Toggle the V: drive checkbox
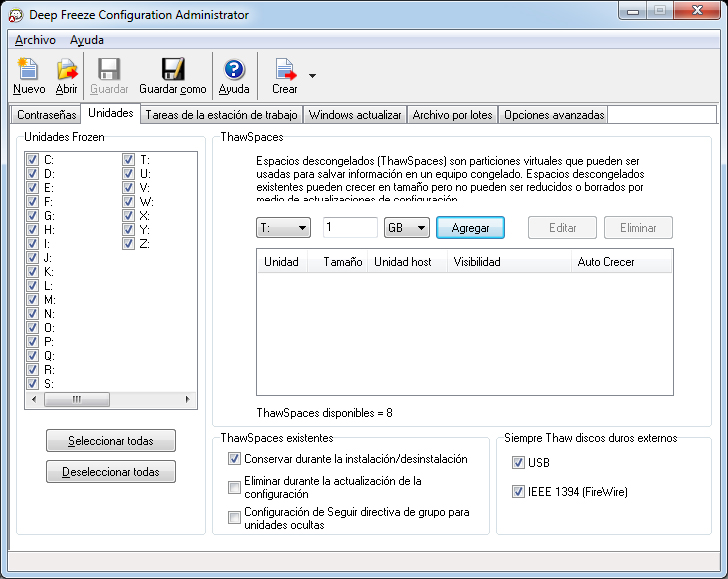 [x=129, y=188]
